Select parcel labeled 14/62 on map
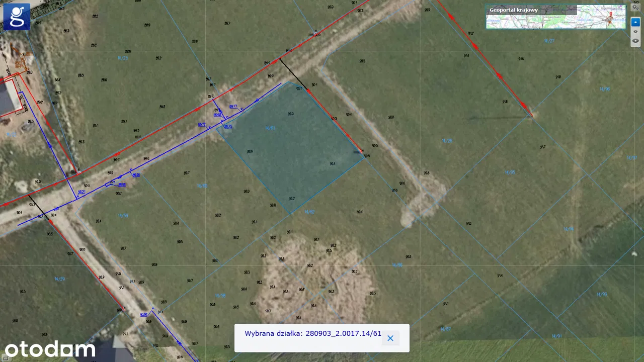 (x=309, y=212)
